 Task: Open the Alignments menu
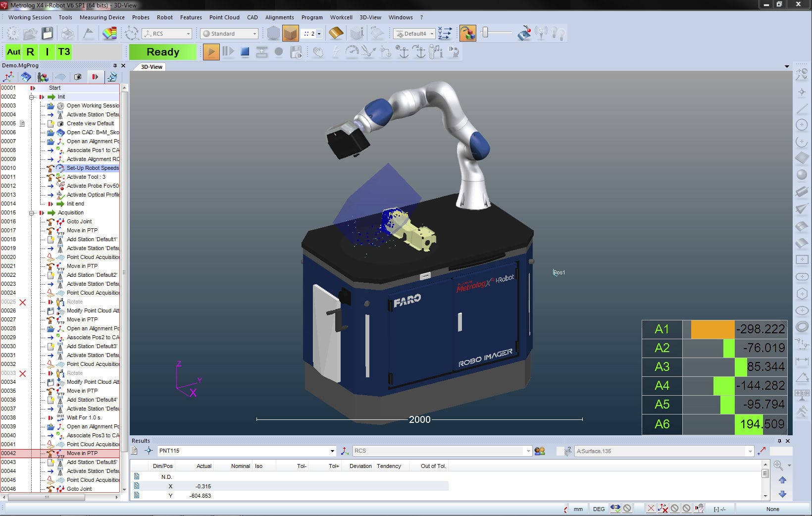point(279,17)
